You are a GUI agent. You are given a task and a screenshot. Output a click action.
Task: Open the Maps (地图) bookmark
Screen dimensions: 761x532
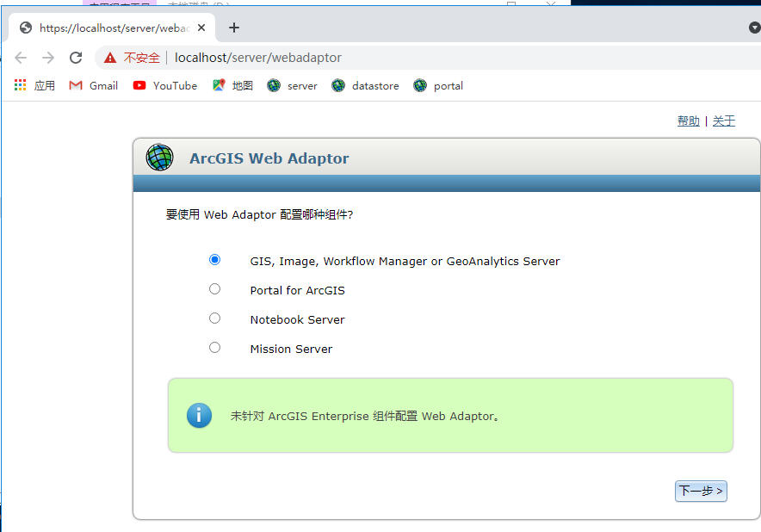[233, 86]
